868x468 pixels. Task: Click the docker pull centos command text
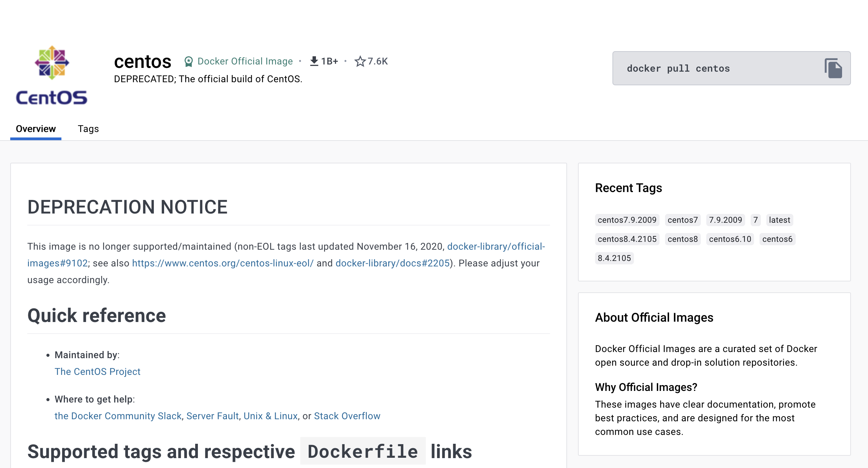coord(678,69)
